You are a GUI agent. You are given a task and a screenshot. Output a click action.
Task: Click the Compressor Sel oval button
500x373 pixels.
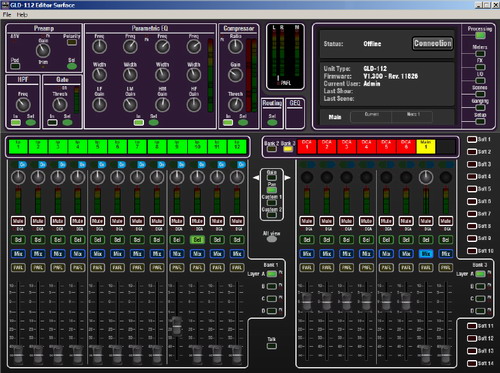point(243,122)
